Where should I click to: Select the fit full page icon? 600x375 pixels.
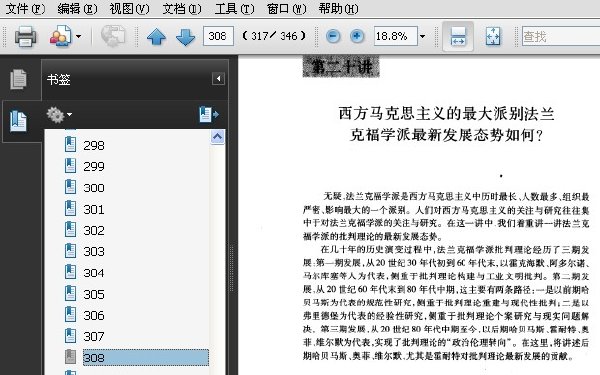(x=493, y=36)
